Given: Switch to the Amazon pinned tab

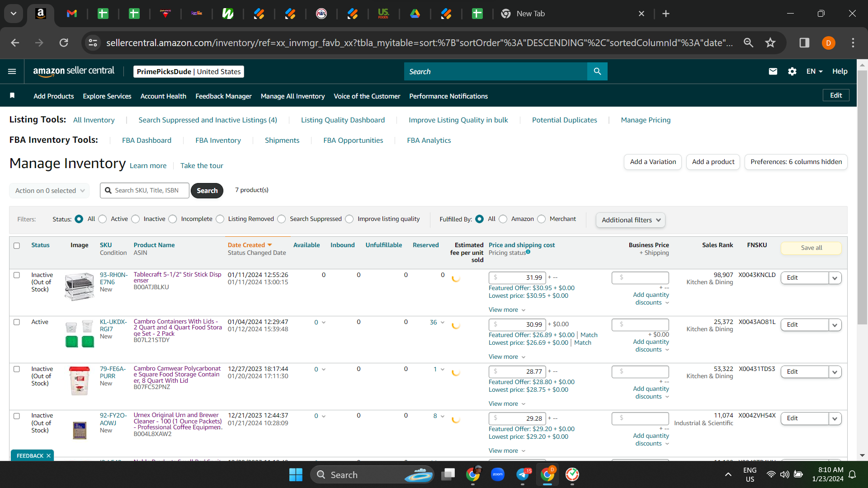Looking at the screenshot, I should coord(41,14).
